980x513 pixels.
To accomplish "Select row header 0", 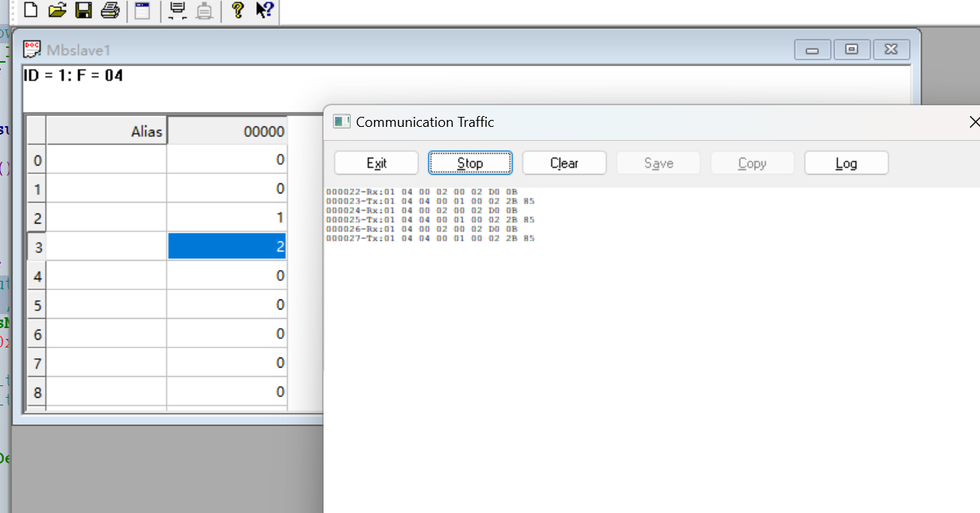I will [x=36, y=159].
